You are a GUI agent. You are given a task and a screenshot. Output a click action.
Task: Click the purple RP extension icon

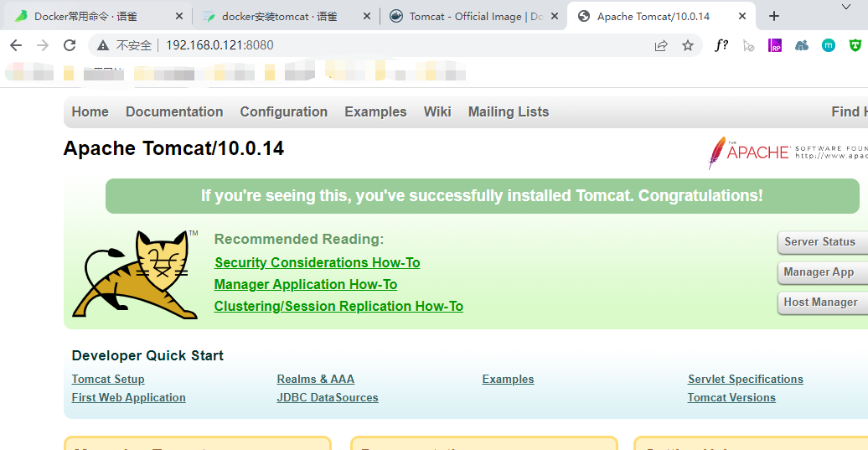point(775,45)
